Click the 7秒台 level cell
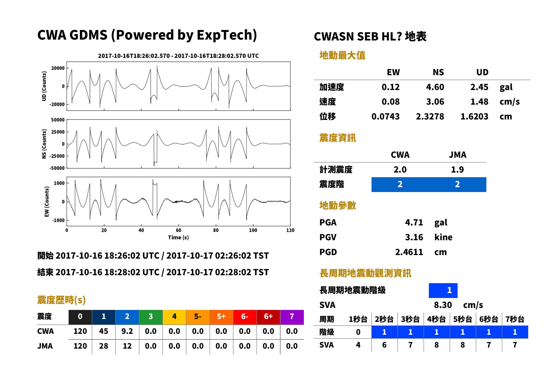Image resolution: width=549 pixels, height=392 pixels. 515,332
